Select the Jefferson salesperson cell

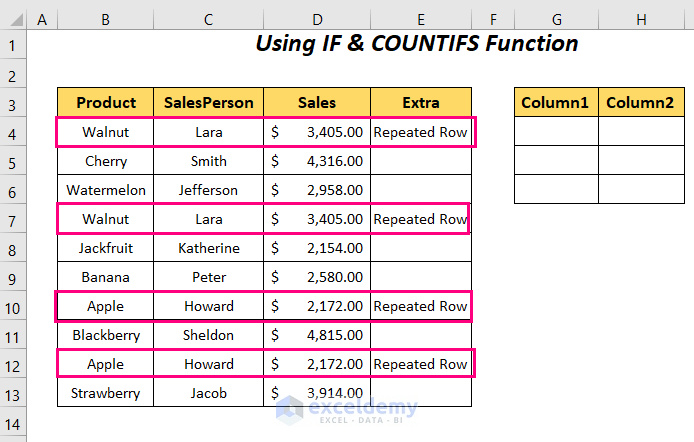pos(208,190)
